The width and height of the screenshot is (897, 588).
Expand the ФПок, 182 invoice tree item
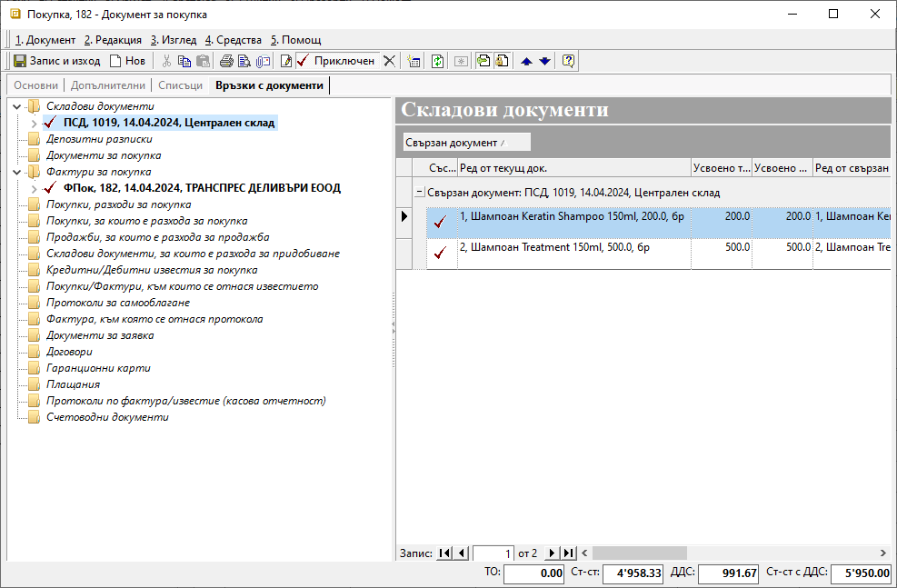tap(35, 188)
